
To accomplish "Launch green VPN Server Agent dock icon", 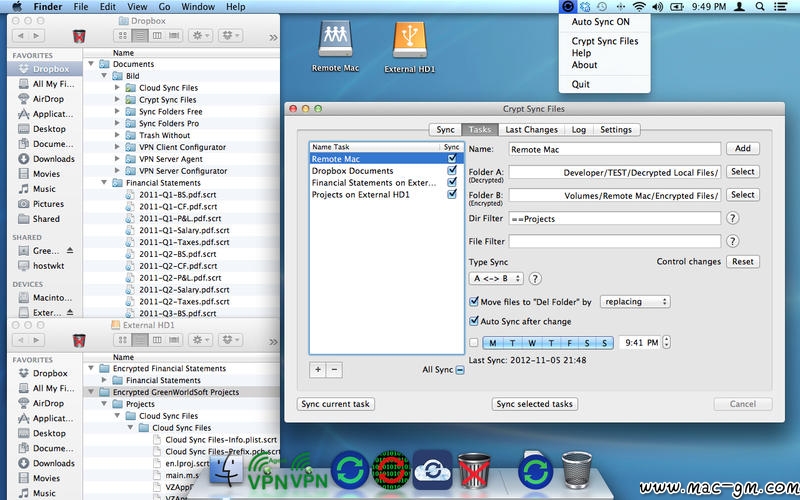I will [268, 471].
